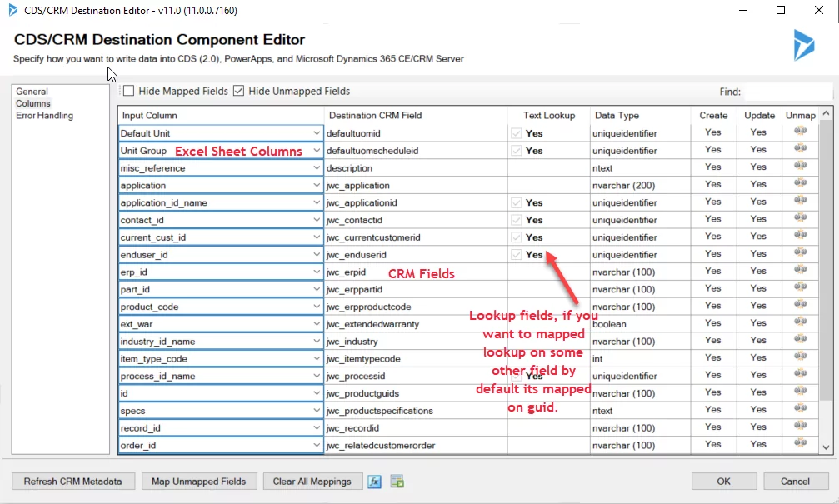
Task: Click the nvarchar (200) data type cell
Action: pos(640,185)
